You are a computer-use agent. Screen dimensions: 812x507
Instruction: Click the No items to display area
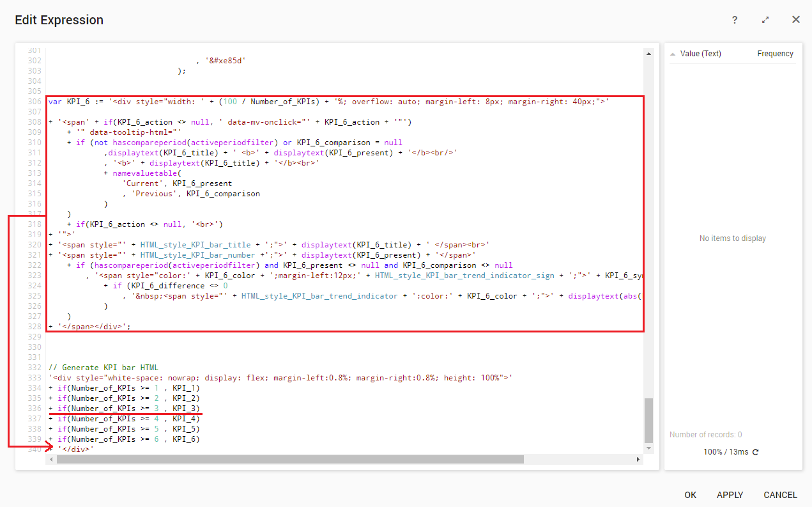[732, 238]
